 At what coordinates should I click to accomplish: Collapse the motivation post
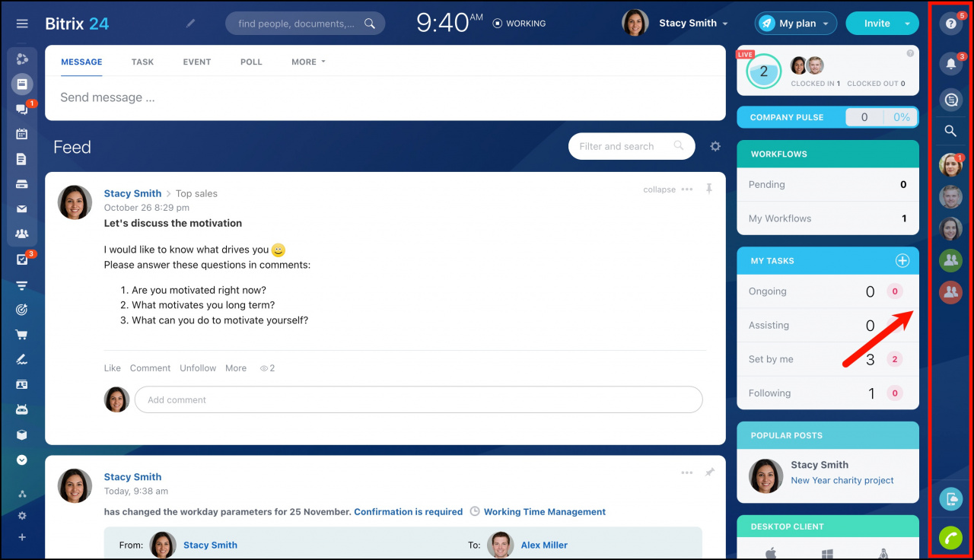[659, 189]
